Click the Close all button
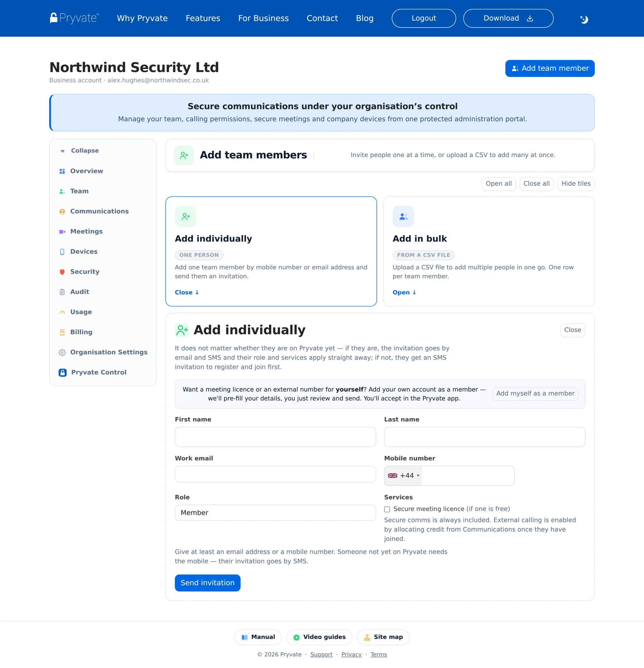 [x=536, y=184]
